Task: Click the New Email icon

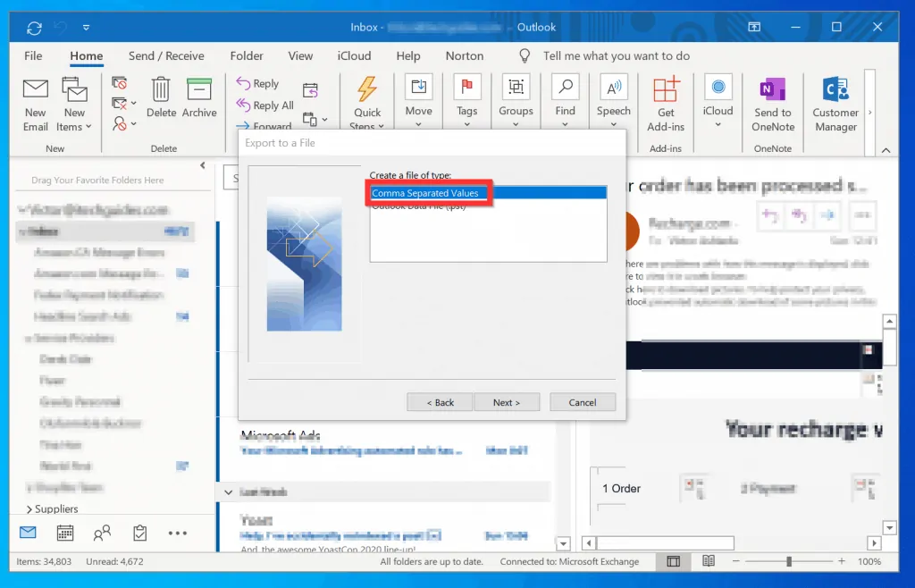Action: 35,104
